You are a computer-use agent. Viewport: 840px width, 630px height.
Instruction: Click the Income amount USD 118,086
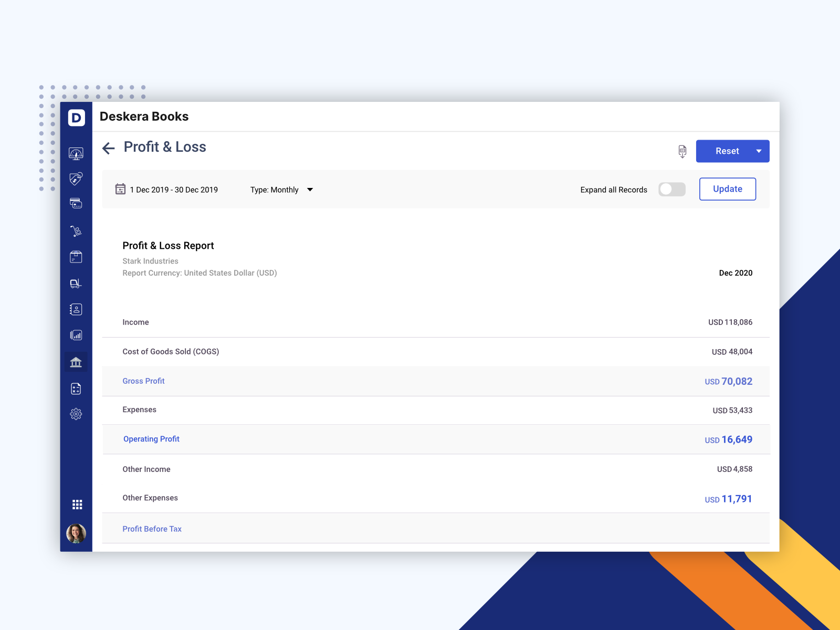pos(730,322)
